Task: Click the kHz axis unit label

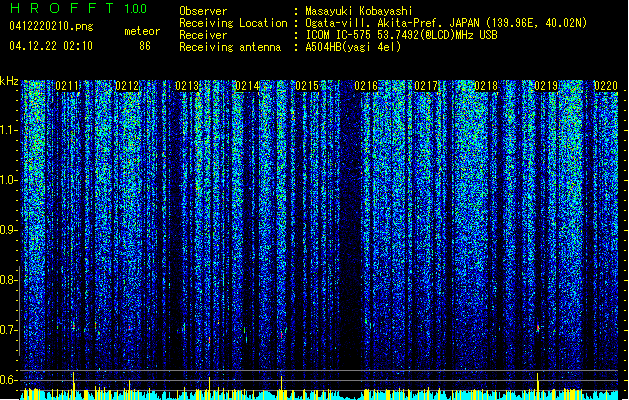Action: pyautogui.click(x=9, y=81)
